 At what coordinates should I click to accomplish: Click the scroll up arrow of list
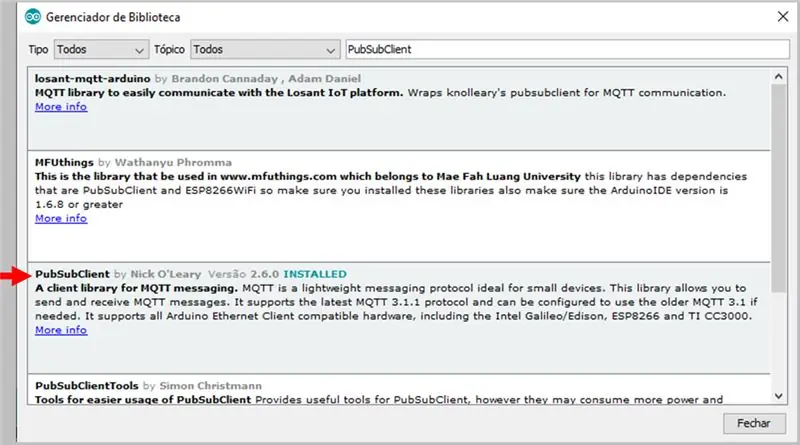pyautogui.click(x=778, y=77)
